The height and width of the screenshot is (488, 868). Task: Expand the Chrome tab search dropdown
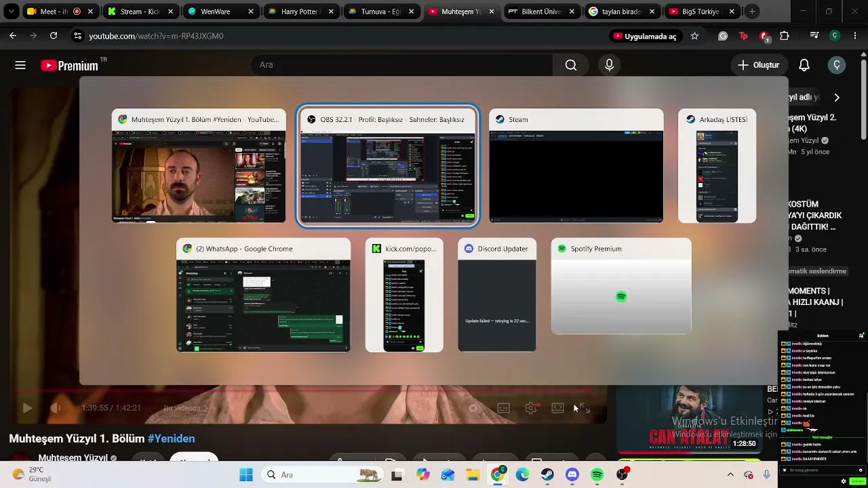[x=12, y=12]
